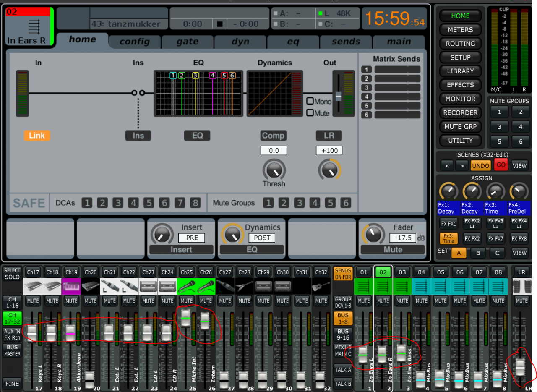Select the bus 04 cyan routing icon

(422, 286)
